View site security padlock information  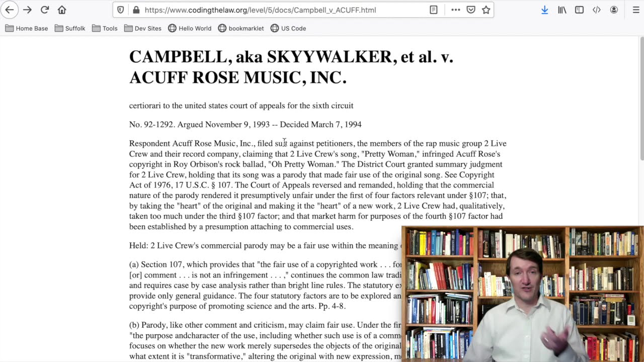pos(136,10)
